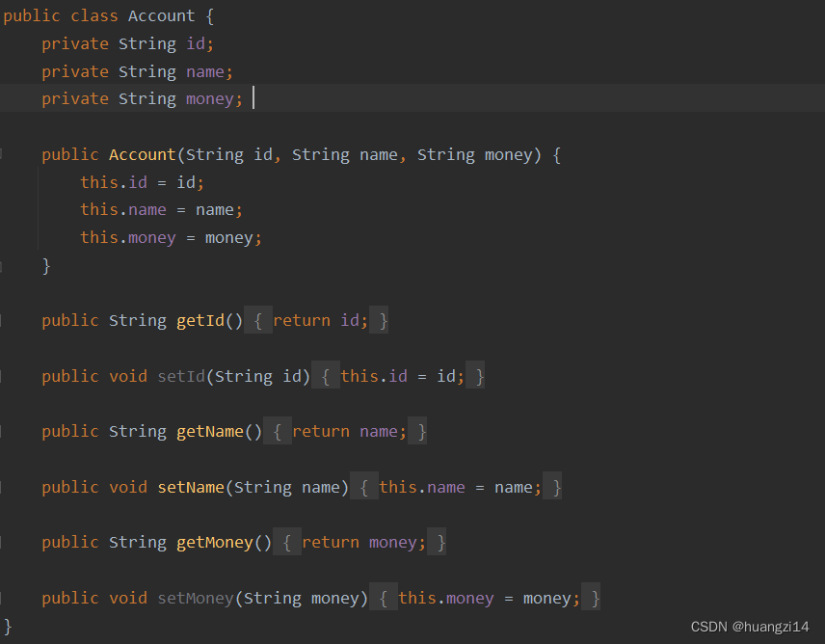The height and width of the screenshot is (644, 825).
Task: Click the getMoney method name
Action: coord(215,543)
